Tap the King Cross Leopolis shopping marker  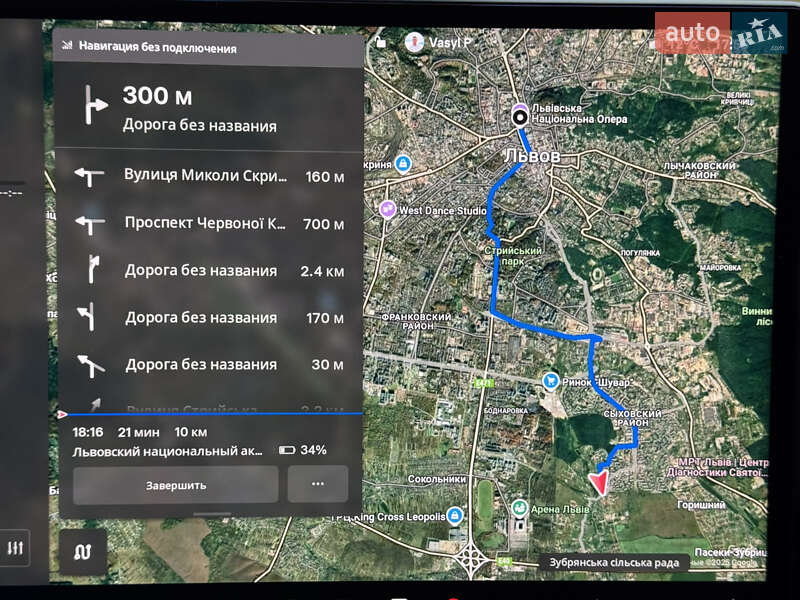click(455, 516)
